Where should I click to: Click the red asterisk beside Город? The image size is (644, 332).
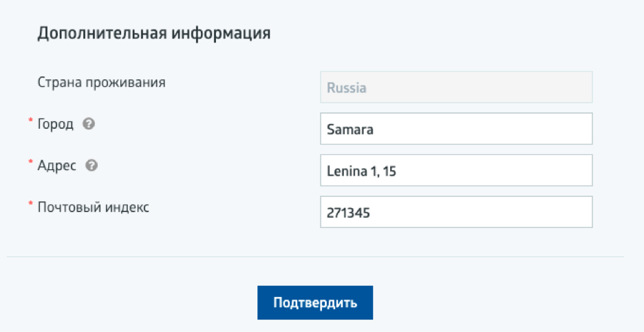pos(30,121)
